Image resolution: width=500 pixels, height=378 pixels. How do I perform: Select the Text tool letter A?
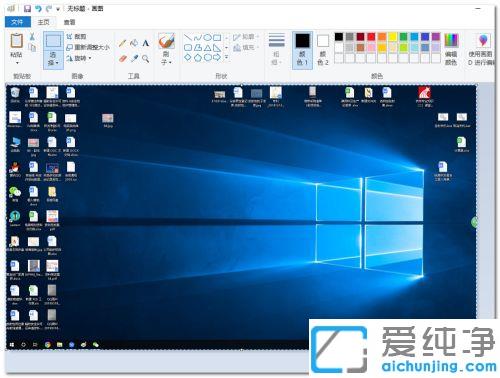(x=146, y=43)
